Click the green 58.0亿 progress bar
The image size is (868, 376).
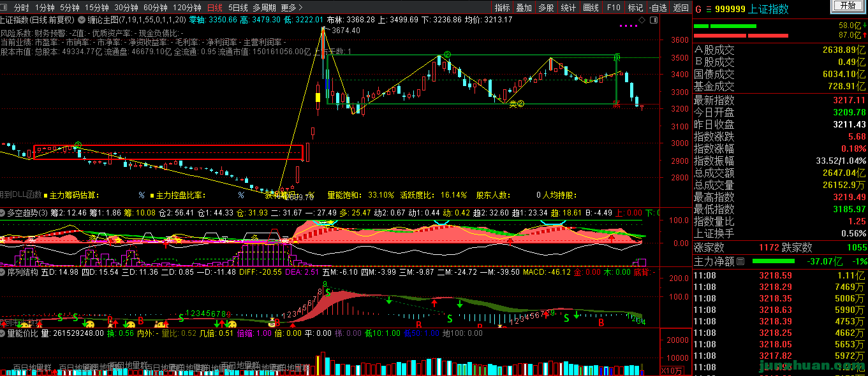(x=725, y=26)
